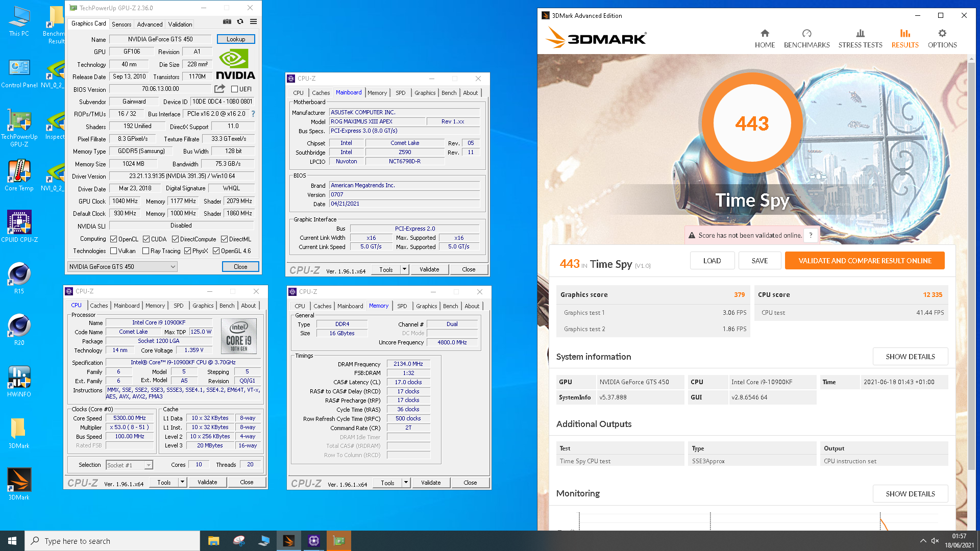Screen dimensions: 980x551
Task: Expand Tools dropdown arrow in Memory CPU-Z window
Action: click(406, 483)
